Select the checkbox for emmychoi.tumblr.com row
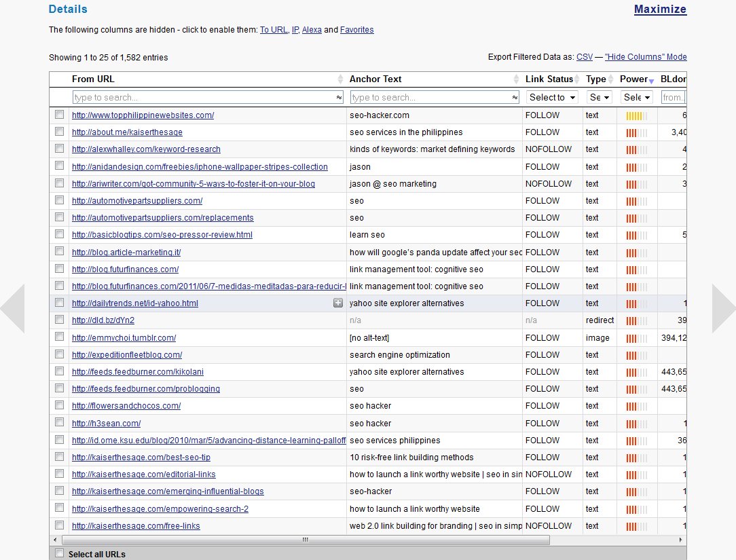736x560 pixels. [59, 337]
